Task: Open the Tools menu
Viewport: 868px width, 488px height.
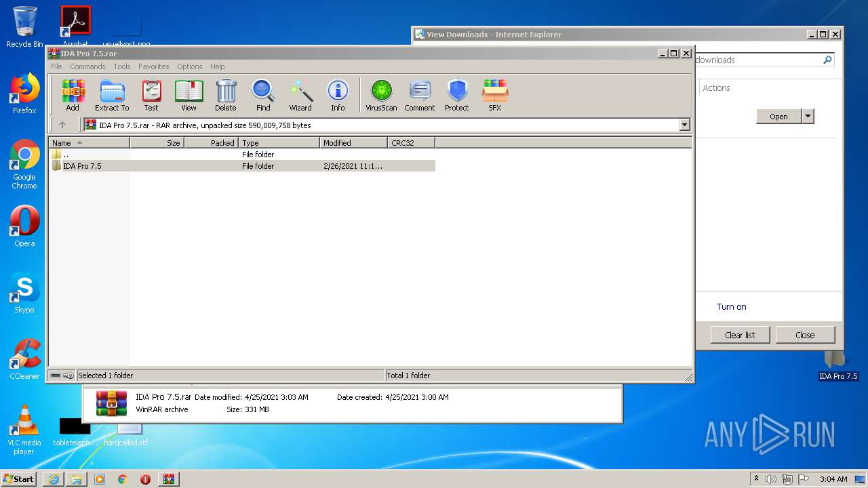Action: pos(122,66)
